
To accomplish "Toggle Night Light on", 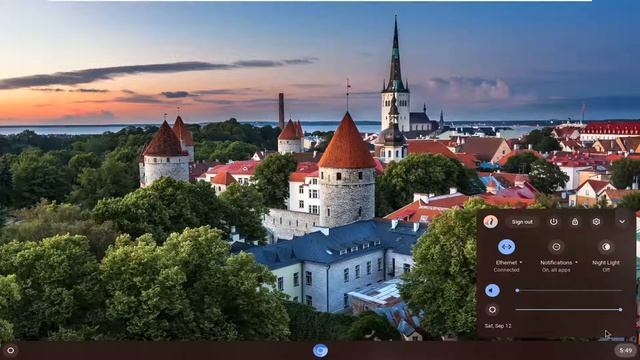I will pos(606,247).
